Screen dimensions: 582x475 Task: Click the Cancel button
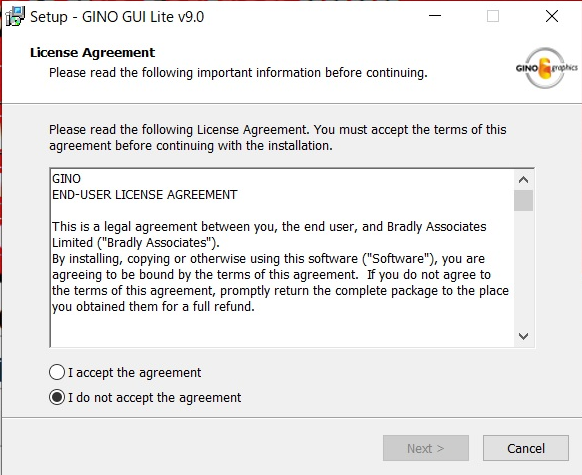tap(526, 448)
